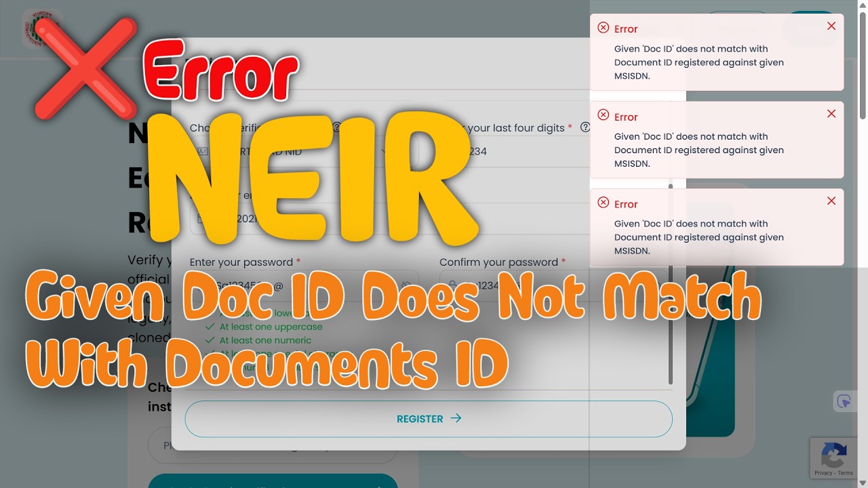Click the 'At least one uppercase' requirement text
Image resolution: width=868 pixels, height=488 pixels.
271,327
